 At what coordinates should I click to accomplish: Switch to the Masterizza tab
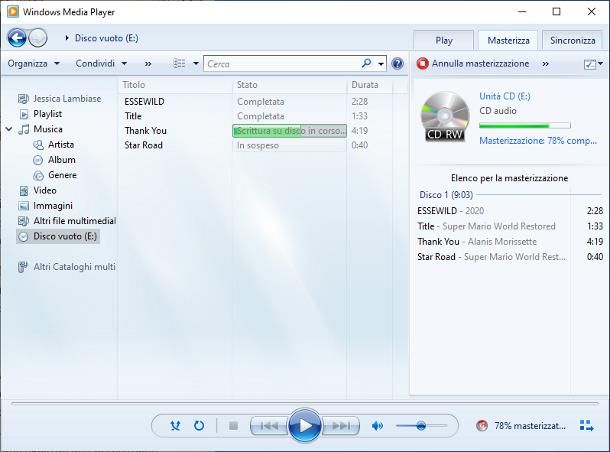pyautogui.click(x=508, y=40)
